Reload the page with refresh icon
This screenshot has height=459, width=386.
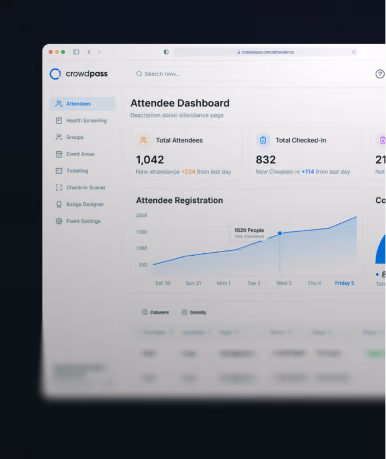(354, 52)
